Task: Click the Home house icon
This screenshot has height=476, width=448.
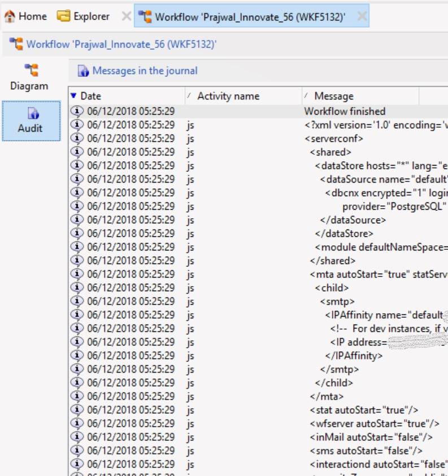Action: (10, 16)
